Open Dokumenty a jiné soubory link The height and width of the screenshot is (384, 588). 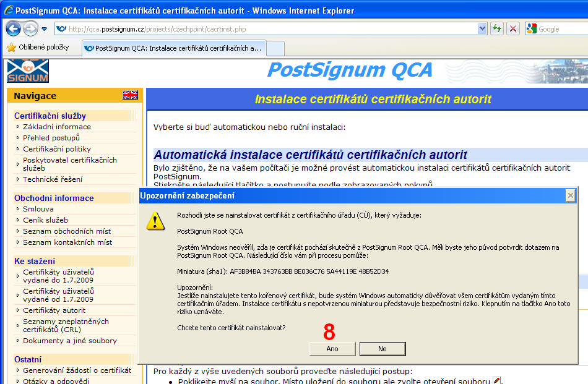point(70,341)
